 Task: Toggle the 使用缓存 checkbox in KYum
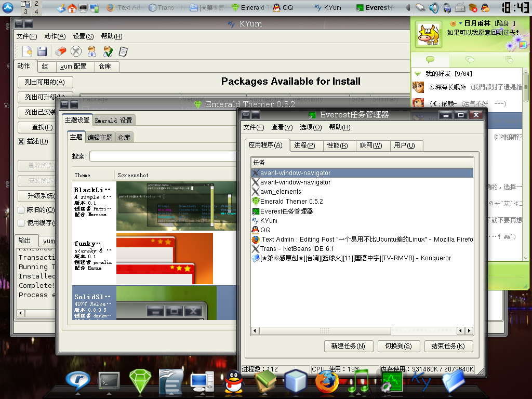click(x=21, y=223)
